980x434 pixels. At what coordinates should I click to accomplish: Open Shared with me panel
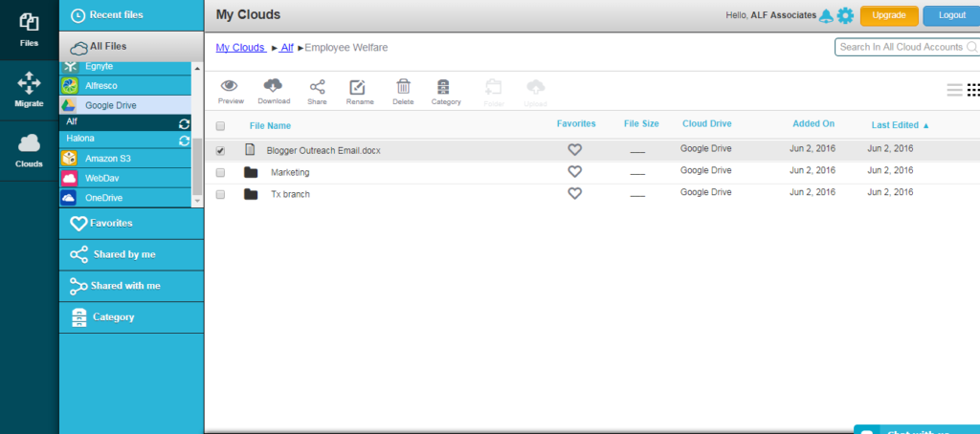click(131, 286)
